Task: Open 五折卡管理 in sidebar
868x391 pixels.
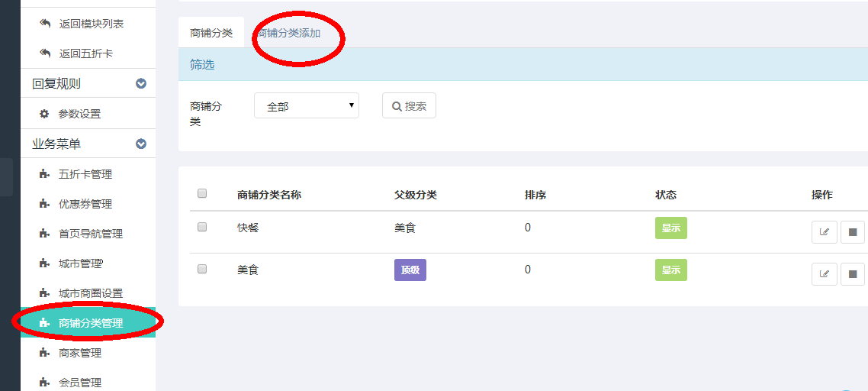Action: (85, 174)
